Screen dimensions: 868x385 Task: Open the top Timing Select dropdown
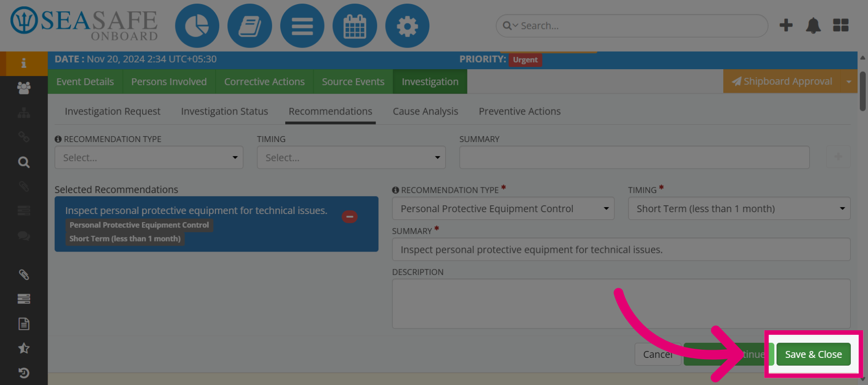[351, 157]
